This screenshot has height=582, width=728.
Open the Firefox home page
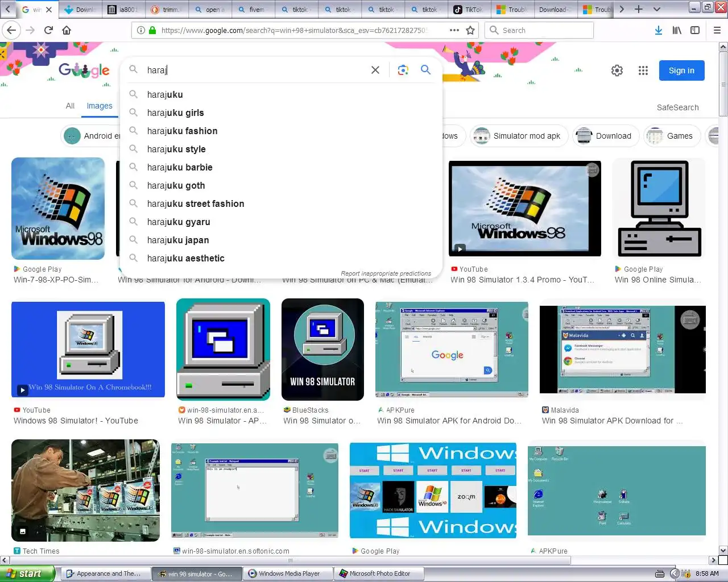[x=67, y=30]
